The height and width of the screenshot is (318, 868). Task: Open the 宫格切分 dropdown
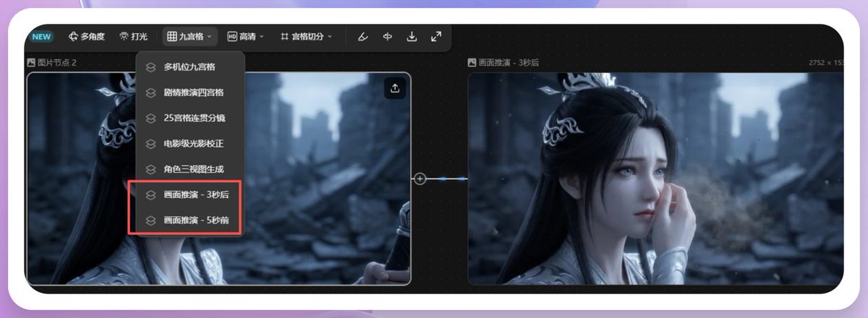[306, 36]
